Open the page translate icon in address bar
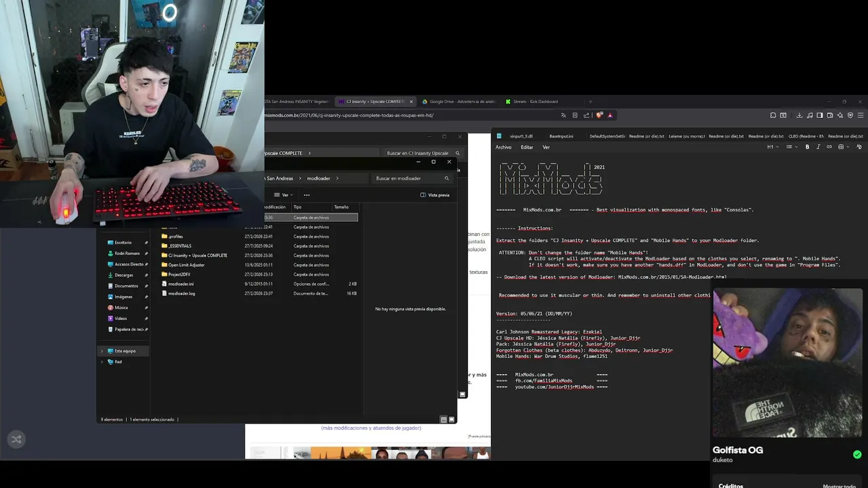This screenshot has width=868, height=488. pyautogui.click(x=564, y=115)
